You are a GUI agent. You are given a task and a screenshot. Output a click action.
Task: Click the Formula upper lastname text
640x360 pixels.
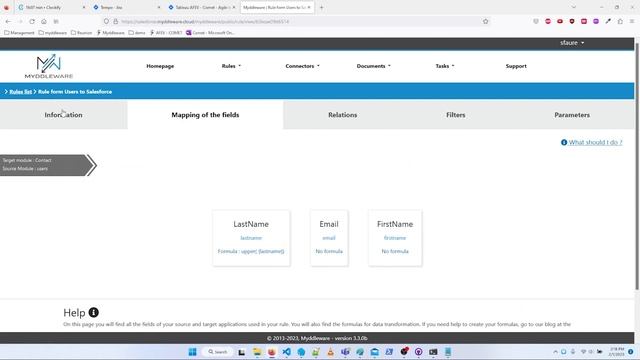(251, 251)
